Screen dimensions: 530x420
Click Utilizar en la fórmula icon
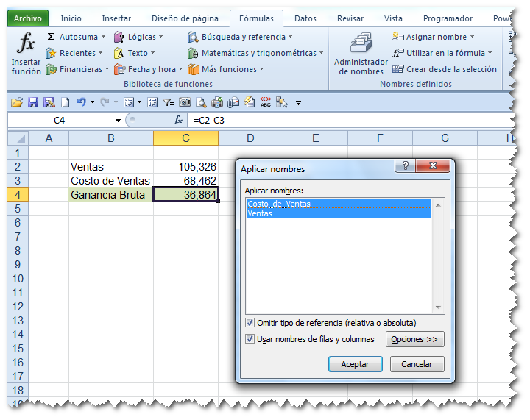[x=397, y=53]
